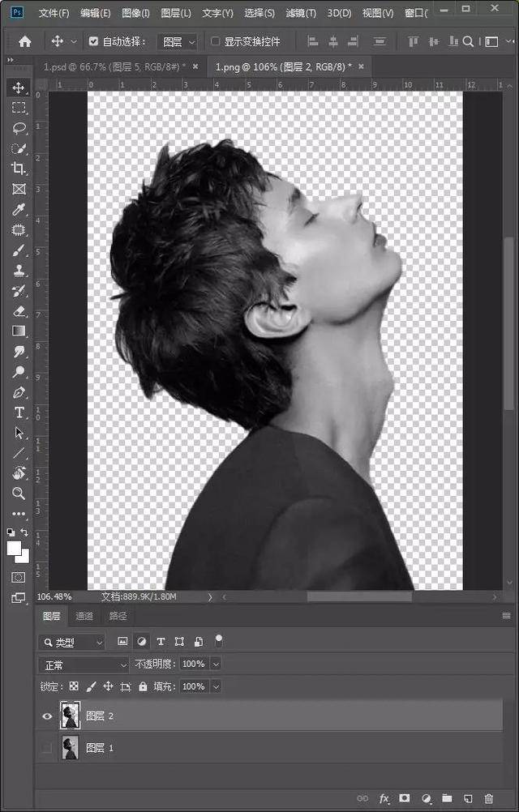Image resolution: width=519 pixels, height=812 pixels.
Task: Enable the 显示变换控件 checkbox
Action: pyautogui.click(x=215, y=41)
